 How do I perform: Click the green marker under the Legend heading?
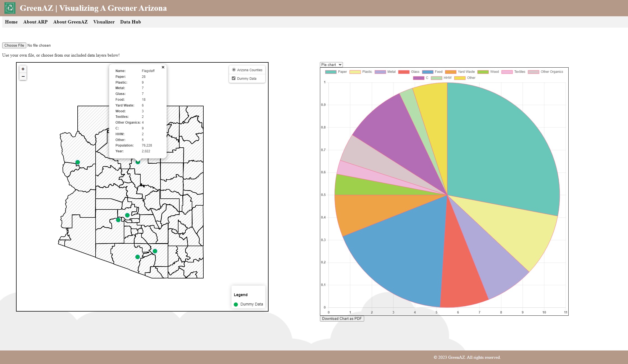236,304
